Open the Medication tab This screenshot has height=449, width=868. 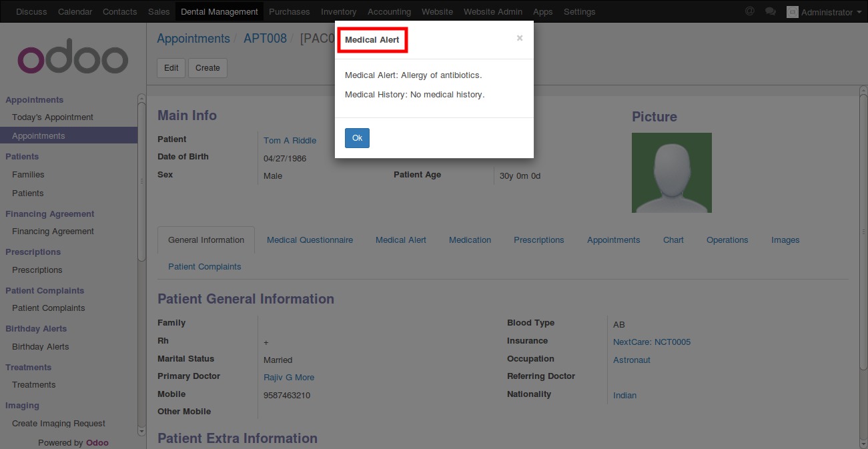(x=470, y=240)
